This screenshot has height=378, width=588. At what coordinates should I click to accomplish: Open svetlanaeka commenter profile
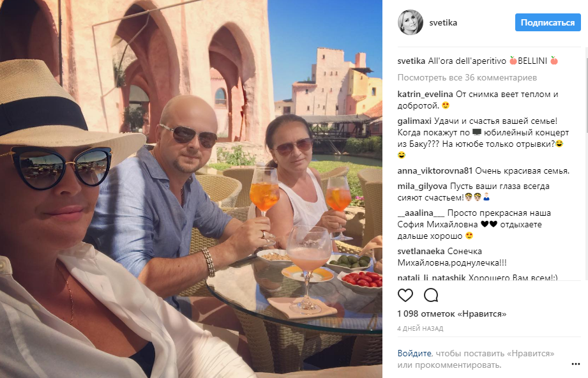pos(421,251)
